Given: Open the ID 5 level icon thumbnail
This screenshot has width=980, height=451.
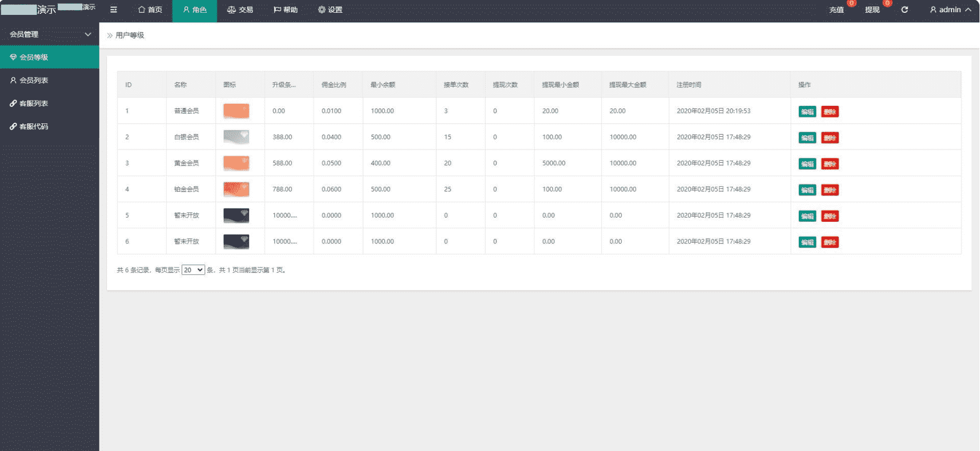Looking at the screenshot, I should click(x=236, y=215).
